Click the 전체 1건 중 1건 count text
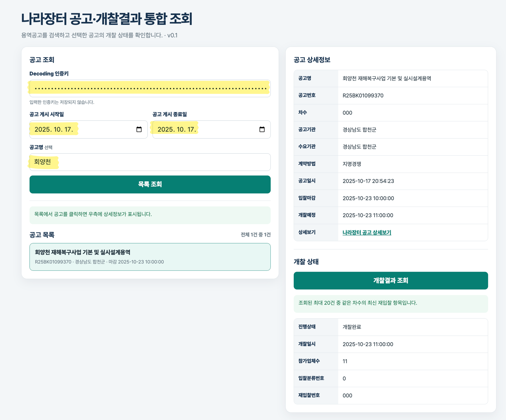The height and width of the screenshot is (420, 506). point(256,235)
